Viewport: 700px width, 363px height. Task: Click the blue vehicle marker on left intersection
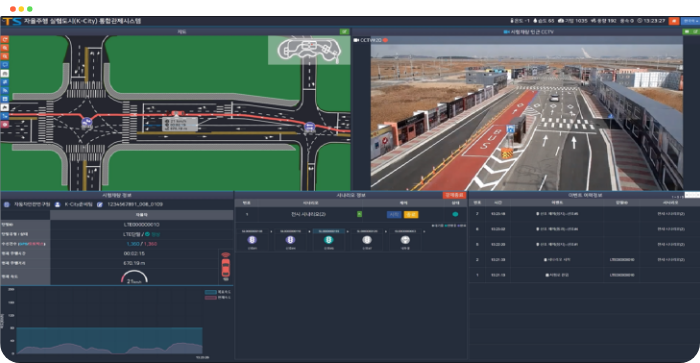(x=87, y=123)
